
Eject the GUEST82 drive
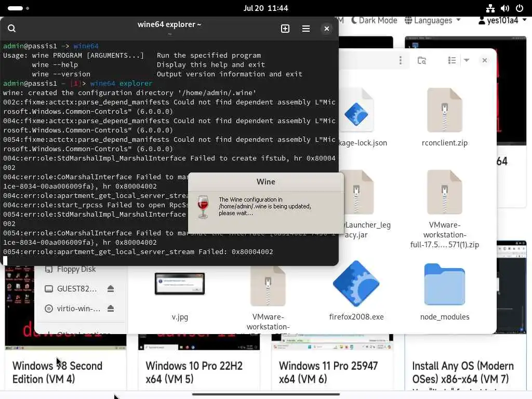111,289
